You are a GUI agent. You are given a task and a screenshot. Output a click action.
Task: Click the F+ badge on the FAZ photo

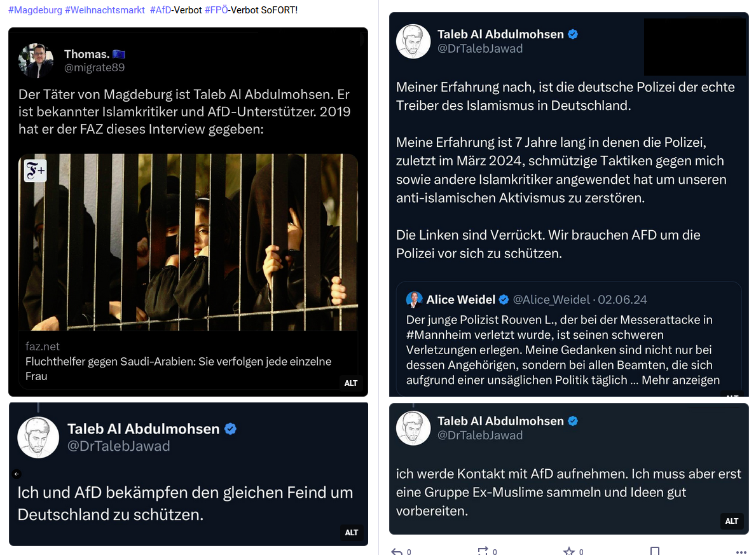pos(36,171)
